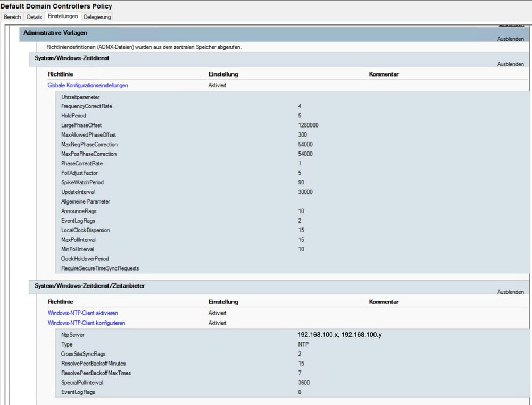Screen dimensions: 532x405
Task: Open the Details tab
Action: click(x=34, y=17)
